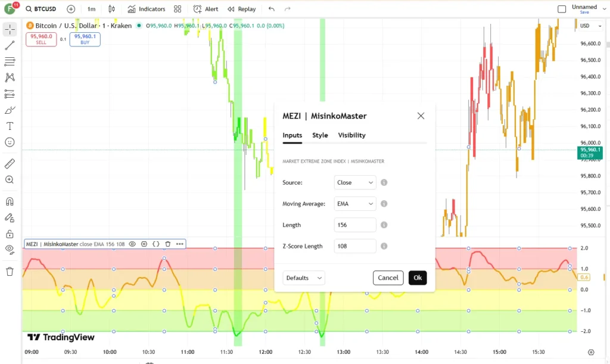The height and width of the screenshot is (364, 610).
Task: Open MEZI indicator settings from legend
Action: [x=144, y=244]
